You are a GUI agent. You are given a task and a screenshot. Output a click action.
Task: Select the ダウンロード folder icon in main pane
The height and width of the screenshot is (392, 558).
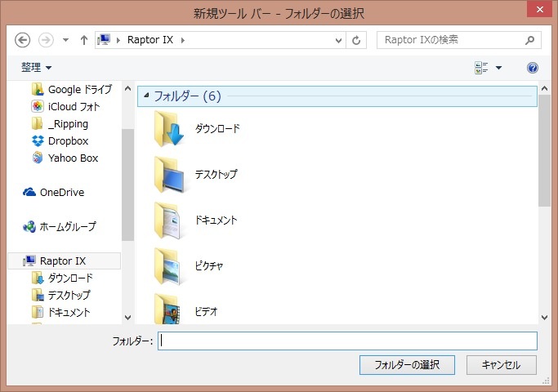[x=168, y=128]
